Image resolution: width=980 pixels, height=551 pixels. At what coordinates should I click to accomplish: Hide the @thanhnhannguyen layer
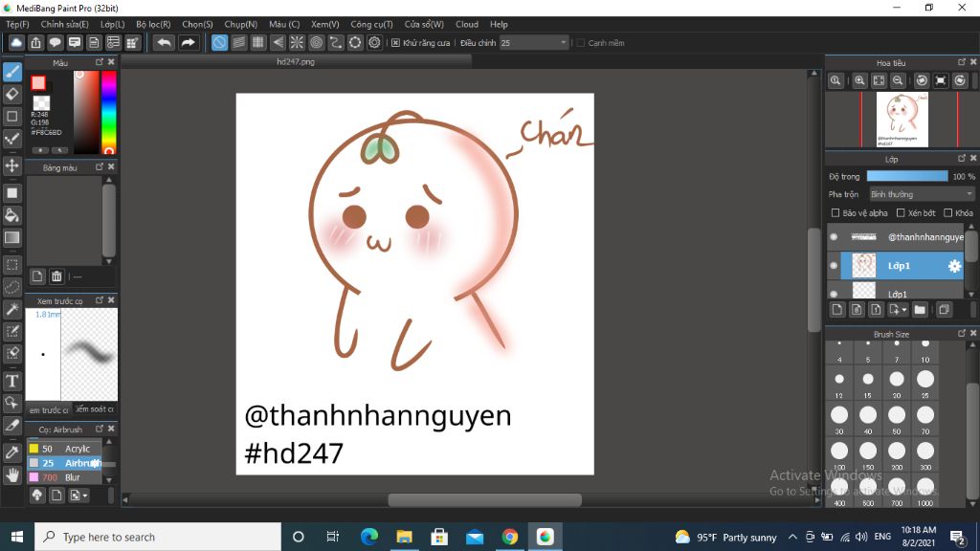click(x=834, y=237)
